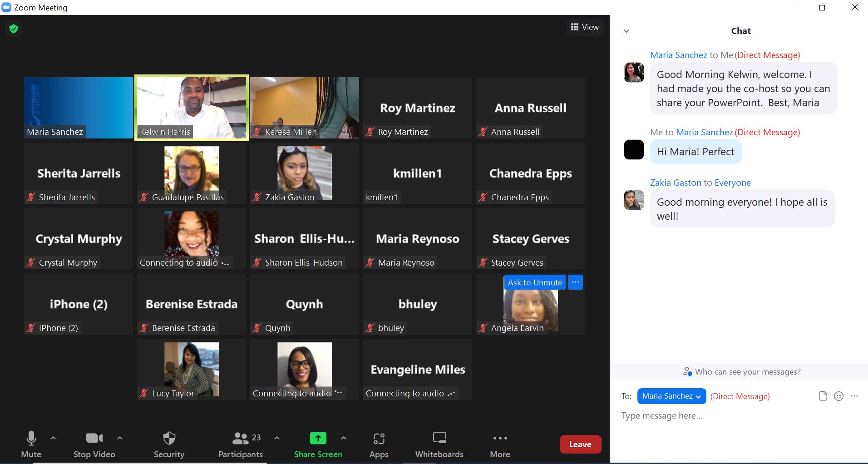This screenshot has height=464, width=868.
Task: Expand audio options arrow next to Mute
Action: [53, 438]
